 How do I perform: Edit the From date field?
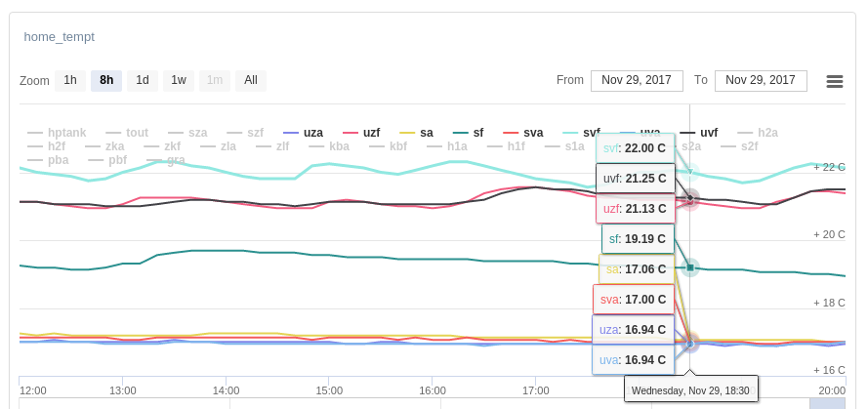637,80
